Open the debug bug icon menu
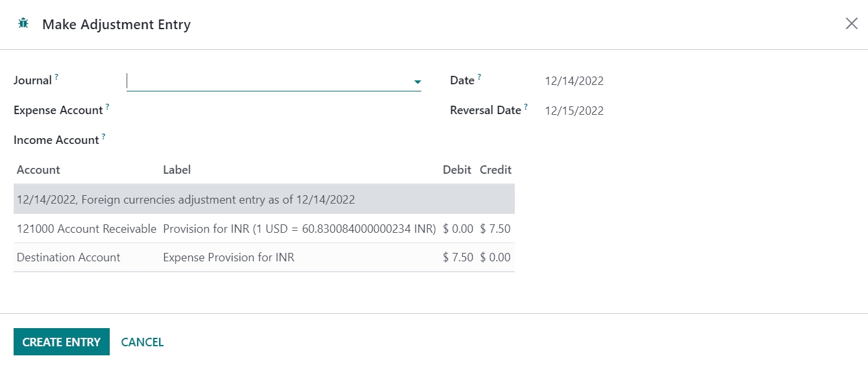Viewport: 868px width, 367px height. coord(23,24)
